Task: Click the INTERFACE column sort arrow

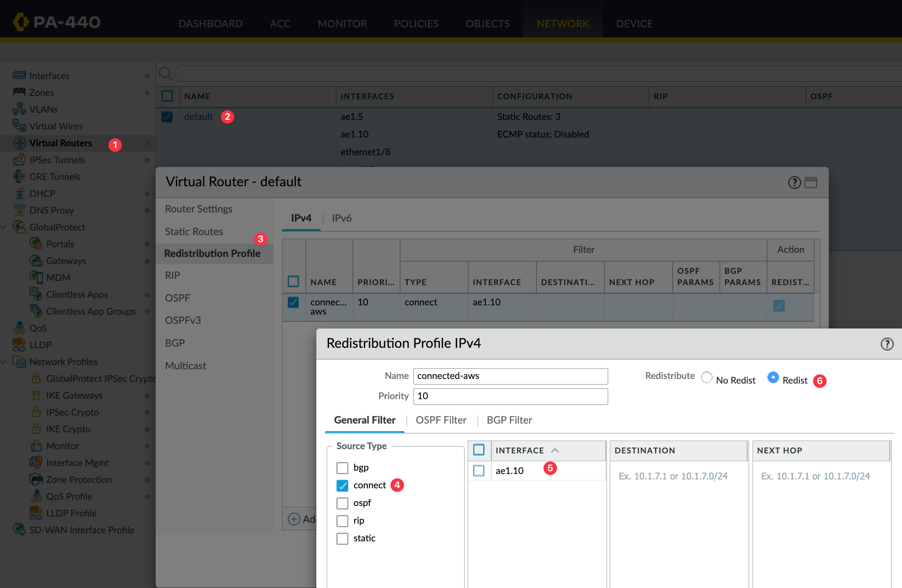Action: click(x=555, y=450)
